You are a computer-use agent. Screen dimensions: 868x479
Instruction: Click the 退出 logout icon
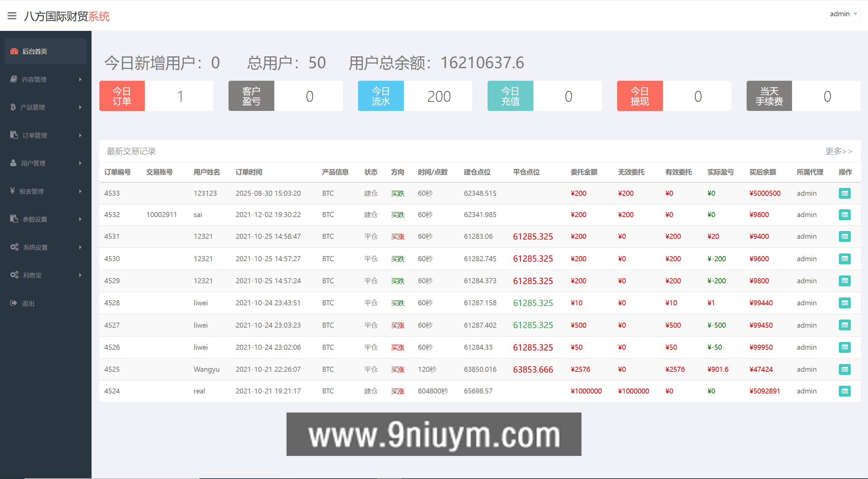point(14,303)
